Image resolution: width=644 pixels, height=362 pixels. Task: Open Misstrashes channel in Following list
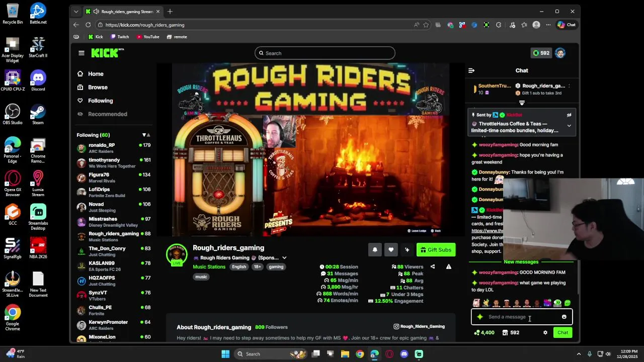[x=114, y=222]
